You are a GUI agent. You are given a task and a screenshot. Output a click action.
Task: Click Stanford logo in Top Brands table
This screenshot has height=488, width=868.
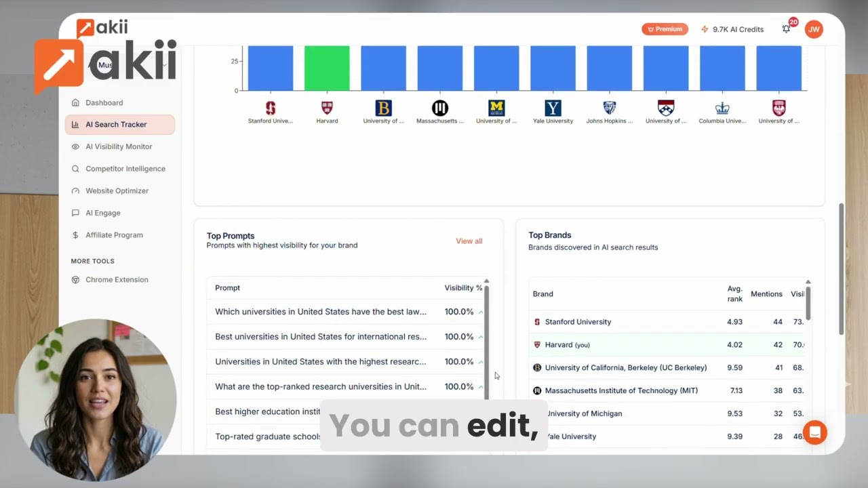pos(537,322)
